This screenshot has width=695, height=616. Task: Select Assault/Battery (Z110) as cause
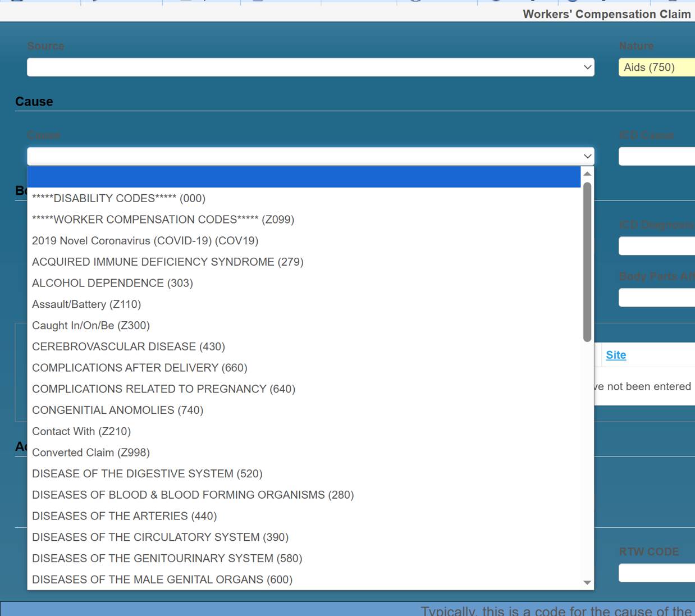[x=86, y=304]
